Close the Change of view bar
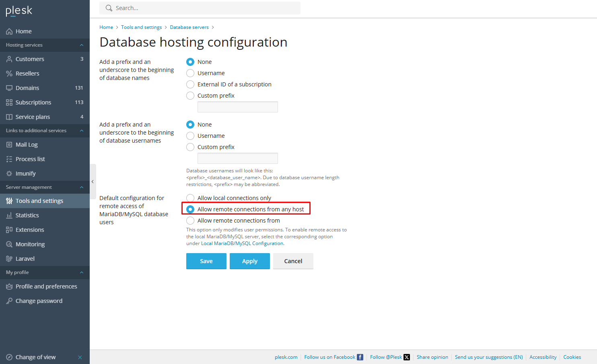Image resolution: width=597 pixels, height=364 pixels. pos(80,357)
